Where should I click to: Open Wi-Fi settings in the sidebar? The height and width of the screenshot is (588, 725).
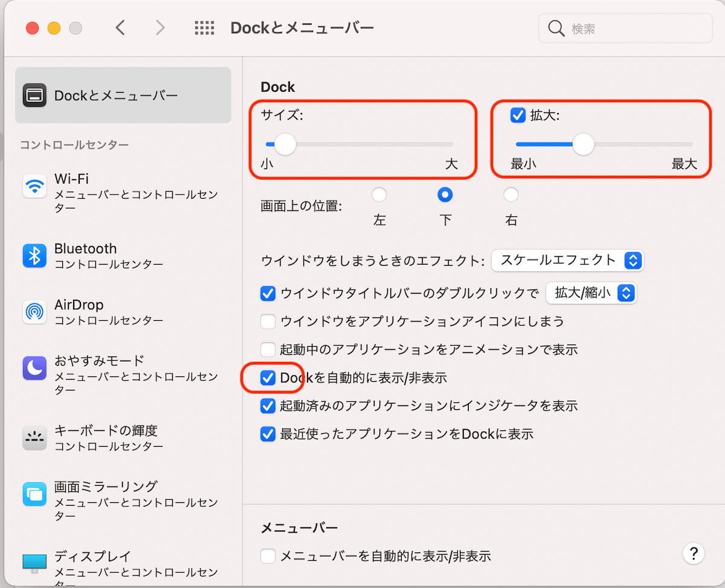(123, 193)
